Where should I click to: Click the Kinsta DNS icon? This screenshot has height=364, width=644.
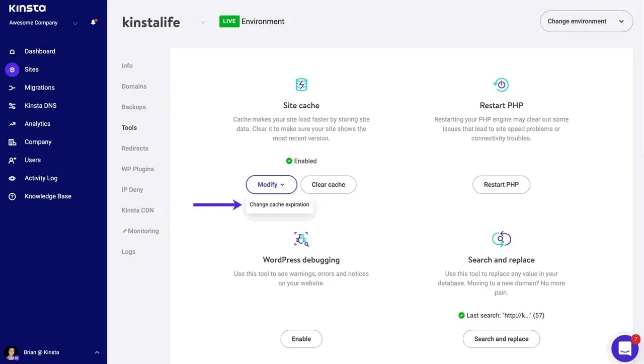[x=12, y=106]
